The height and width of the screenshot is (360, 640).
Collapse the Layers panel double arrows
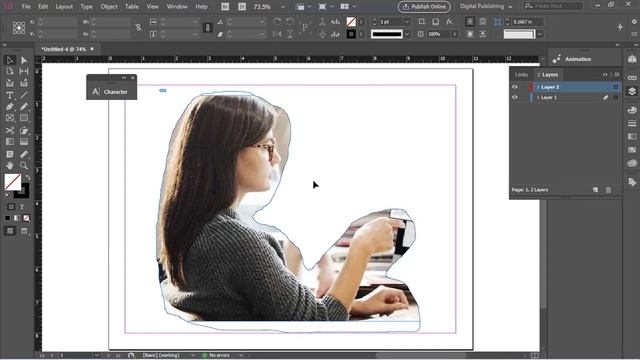point(605,75)
